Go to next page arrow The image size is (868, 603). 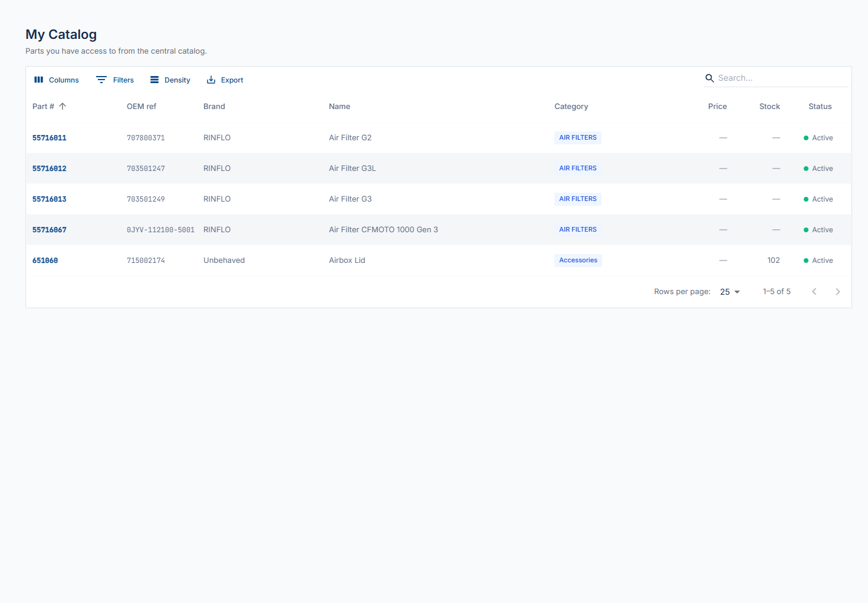pyautogui.click(x=837, y=292)
